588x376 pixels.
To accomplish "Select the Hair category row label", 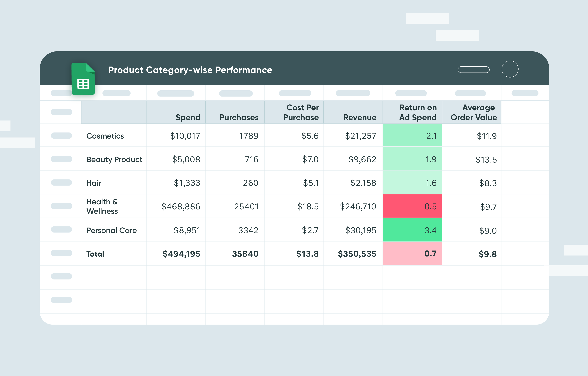I will (x=94, y=183).
